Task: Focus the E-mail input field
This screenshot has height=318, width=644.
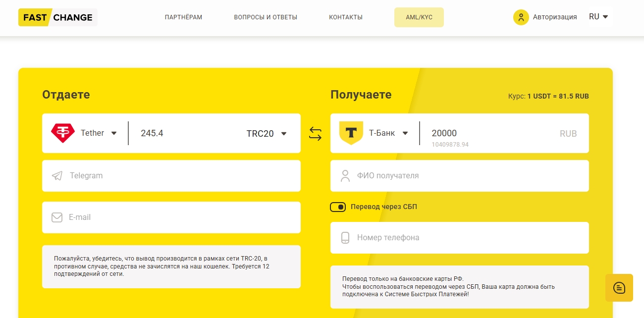Action: 171,217
